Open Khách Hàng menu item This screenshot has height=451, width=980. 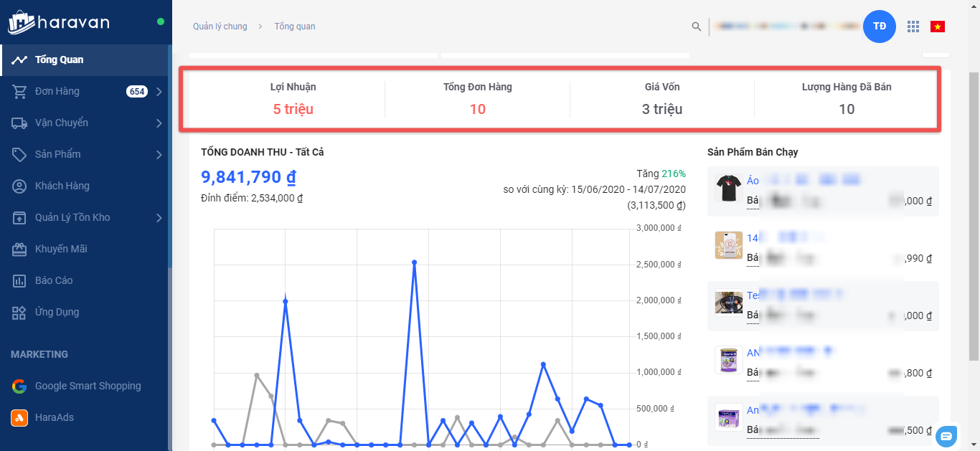85,186
